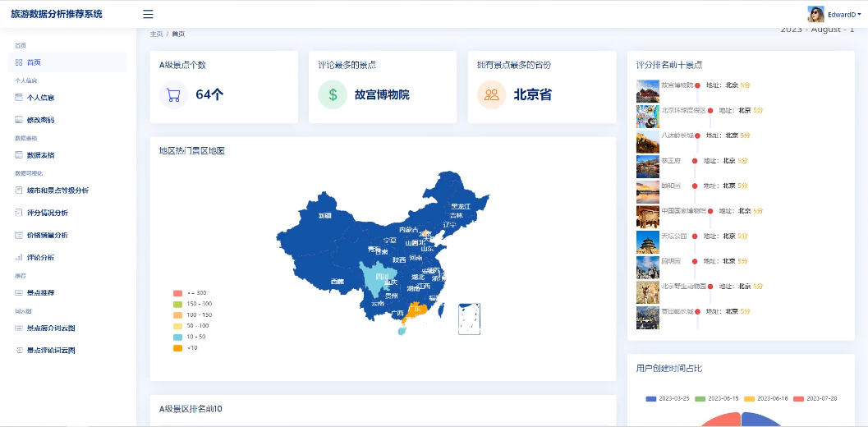Image resolution: width=868 pixels, height=427 pixels.
Task: Click the 北京野生动物园 name in the ranking list
Action: [x=684, y=287]
